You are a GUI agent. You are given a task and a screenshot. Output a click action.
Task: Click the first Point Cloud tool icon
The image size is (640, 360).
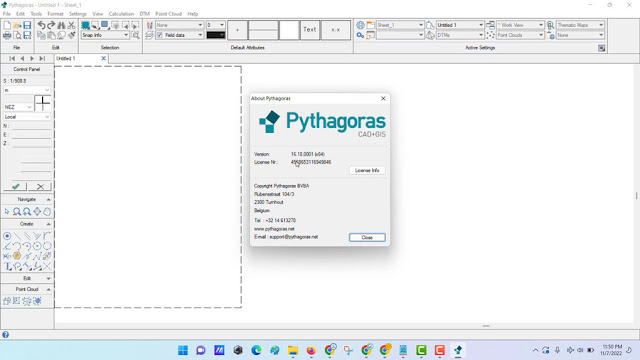[7, 301]
